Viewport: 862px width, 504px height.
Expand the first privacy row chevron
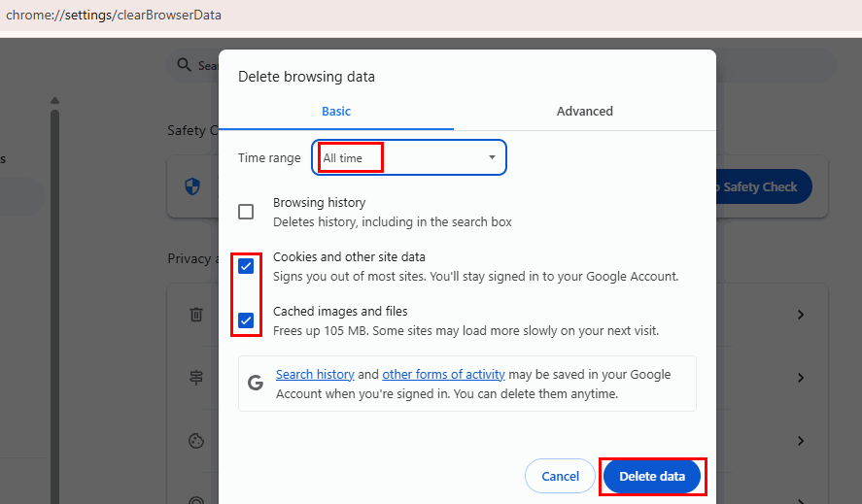coord(801,315)
